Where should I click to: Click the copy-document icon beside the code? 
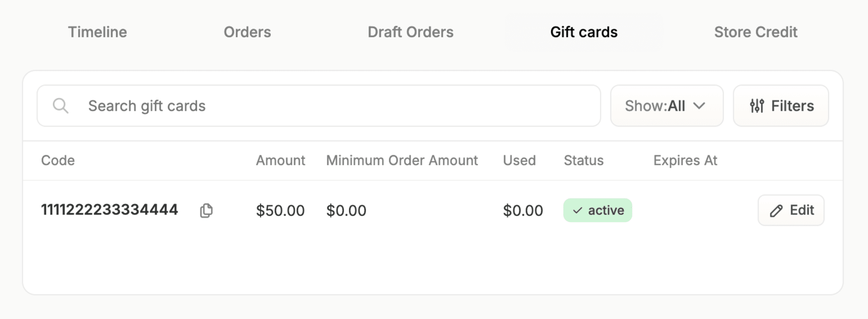206,210
